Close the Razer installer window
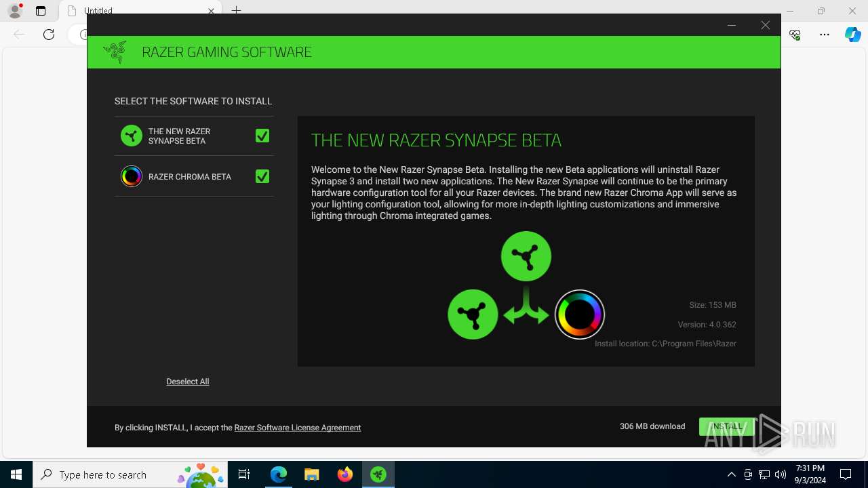This screenshot has width=868, height=488. pyautogui.click(x=766, y=25)
